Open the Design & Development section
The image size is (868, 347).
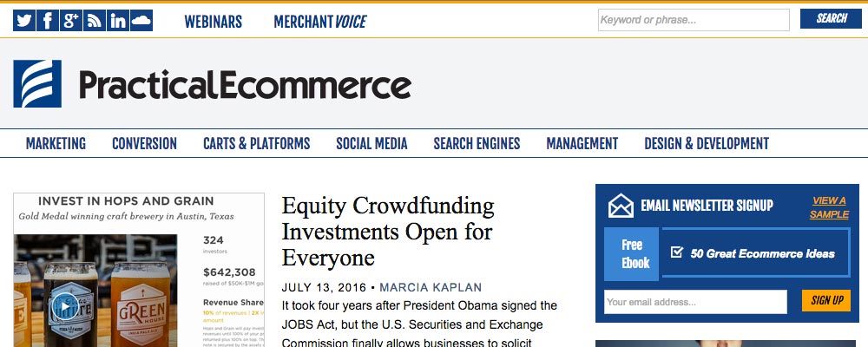point(706,144)
